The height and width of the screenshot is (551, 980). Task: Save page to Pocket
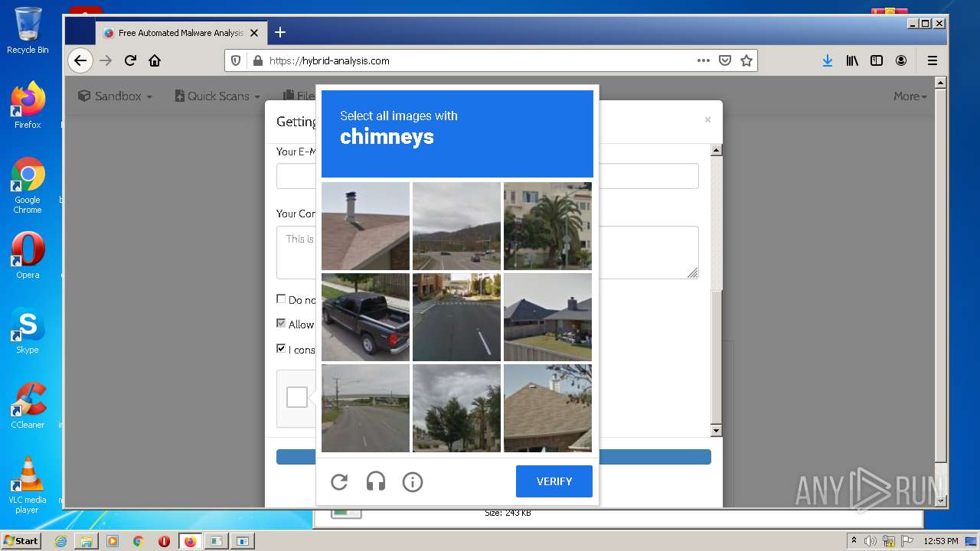coord(724,60)
